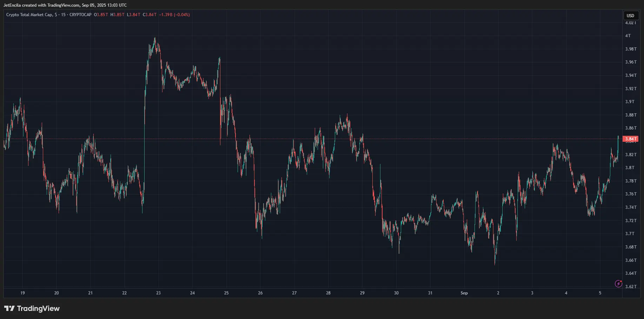Click the pink lightning bolt icon
Viewport: 644px width, 319px height.
(618, 284)
